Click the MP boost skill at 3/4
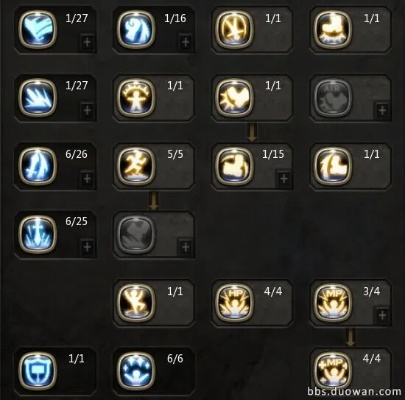Image resolution: width=405 pixels, height=400 pixels. [333, 302]
